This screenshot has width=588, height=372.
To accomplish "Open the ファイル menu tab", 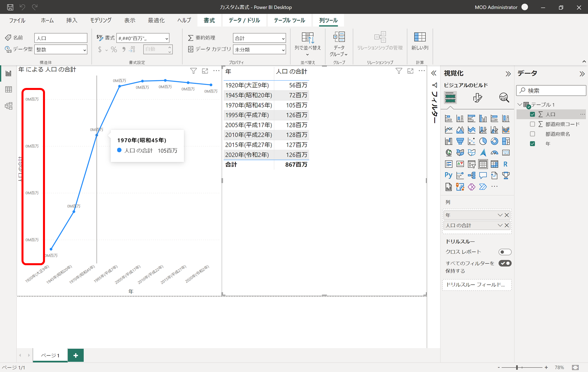I will point(17,20).
